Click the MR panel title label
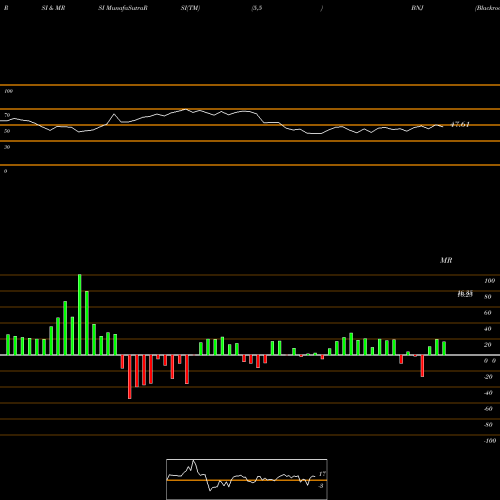Screen dimensions: 500x500 click(x=446, y=260)
